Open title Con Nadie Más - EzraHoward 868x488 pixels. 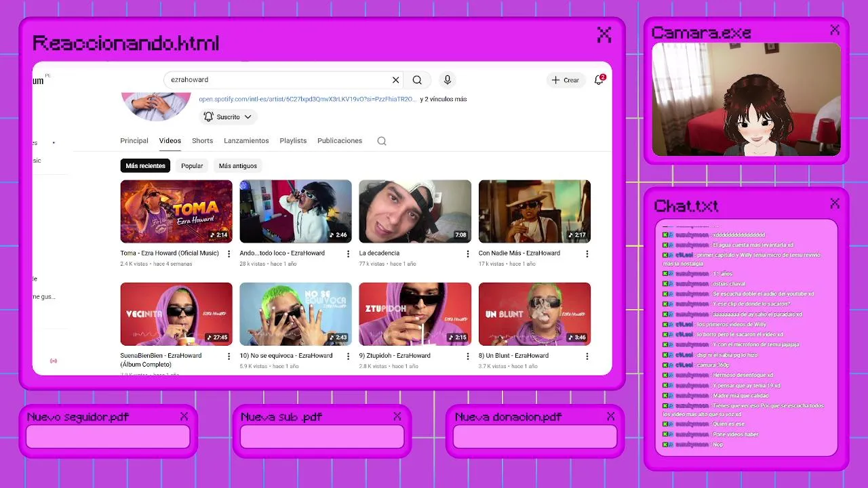[519, 253]
